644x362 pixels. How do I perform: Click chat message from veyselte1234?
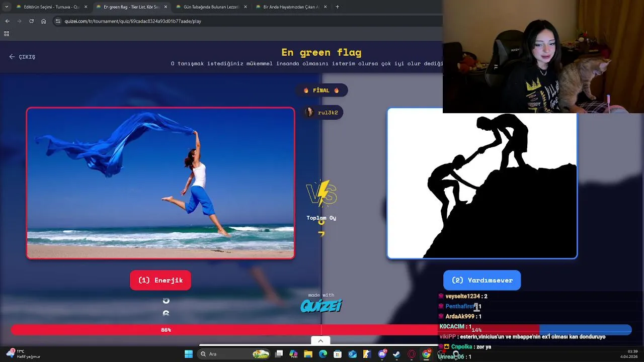pyautogui.click(x=463, y=296)
